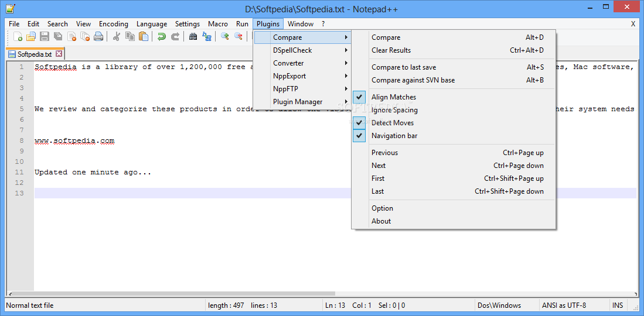Screen dimensions: 644x316
Task: Jump to the First difference
Action: click(x=454, y=178)
